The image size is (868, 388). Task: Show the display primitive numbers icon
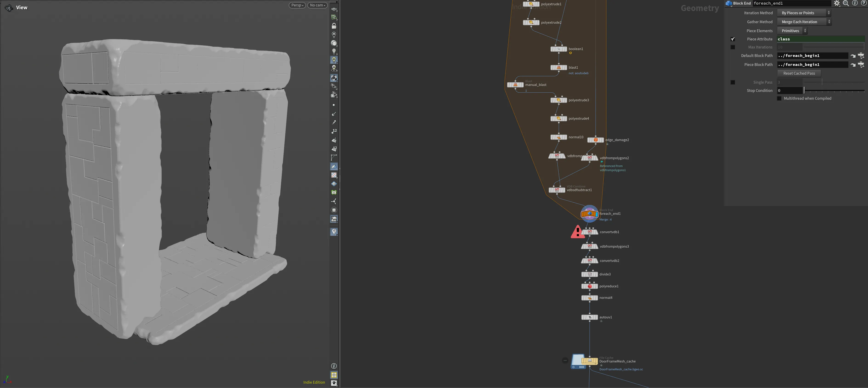(334, 149)
